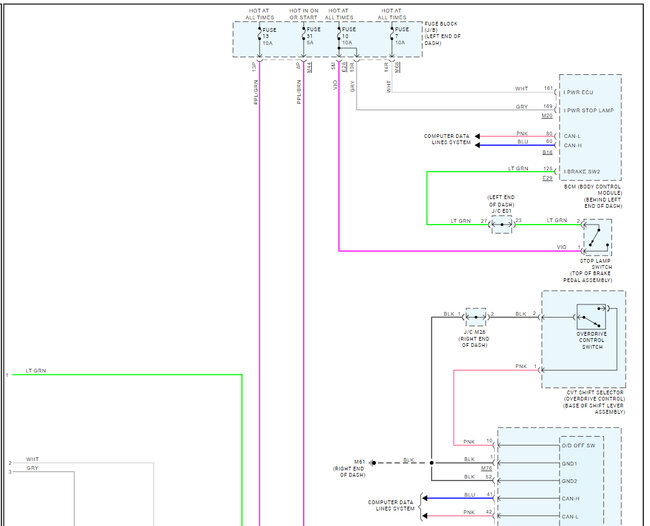Click the stop lamp switch contact symbol

597,238
